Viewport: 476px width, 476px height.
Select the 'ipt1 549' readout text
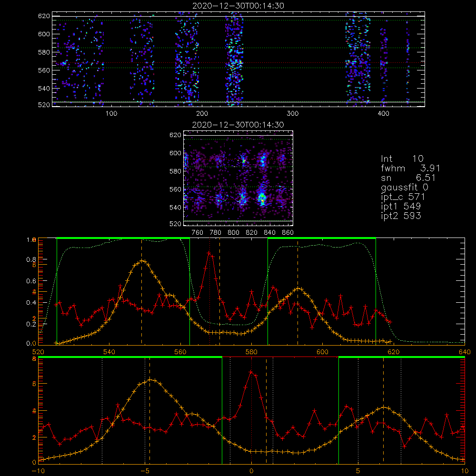pyautogui.click(x=401, y=207)
